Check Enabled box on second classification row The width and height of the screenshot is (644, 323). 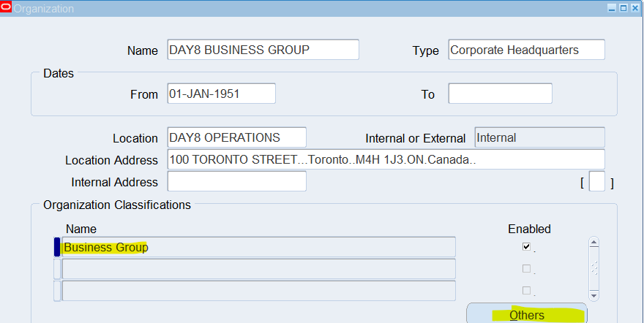526,268
